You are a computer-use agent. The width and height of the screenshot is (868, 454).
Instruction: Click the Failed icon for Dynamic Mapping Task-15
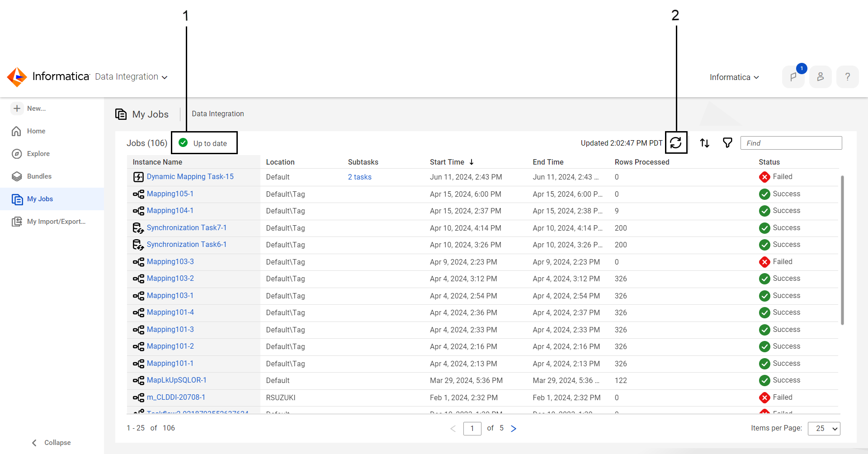[764, 177]
